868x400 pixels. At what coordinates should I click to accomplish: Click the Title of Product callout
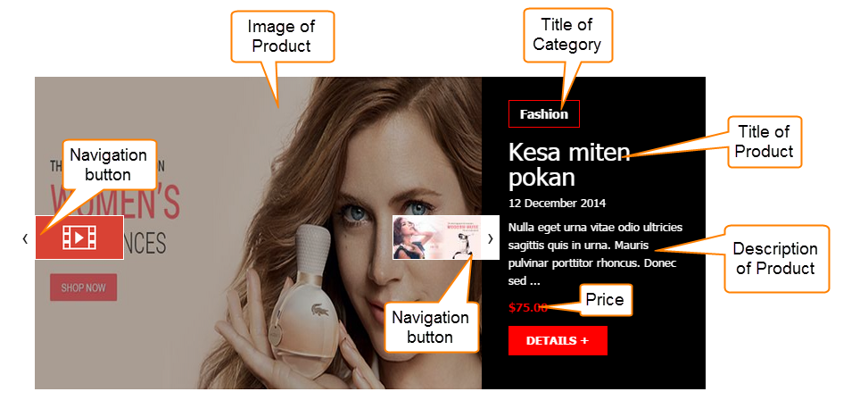pyautogui.click(x=764, y=142)
